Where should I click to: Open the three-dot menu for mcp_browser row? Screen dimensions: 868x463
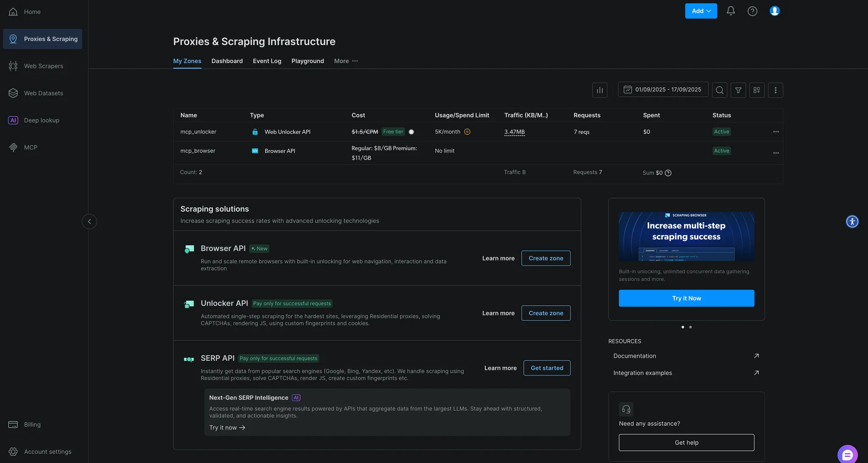click(x=776, y=153)
